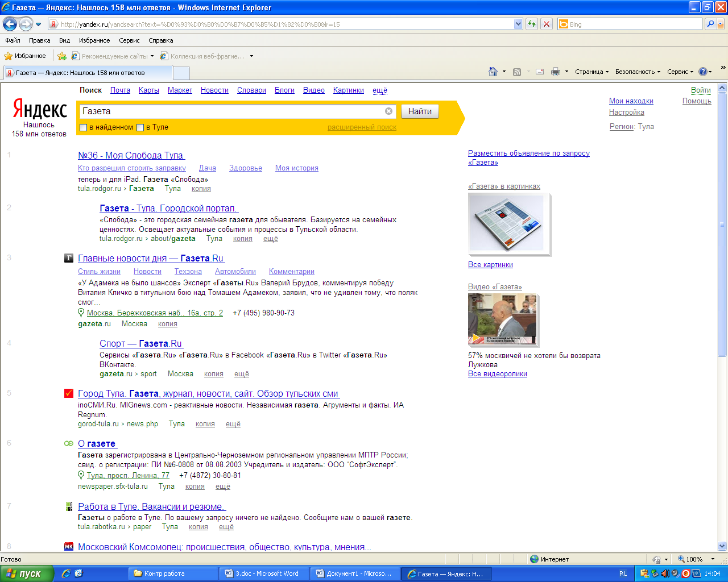Open the Справка menu
This screenshot has width=728, height=582.
[161, 40]
